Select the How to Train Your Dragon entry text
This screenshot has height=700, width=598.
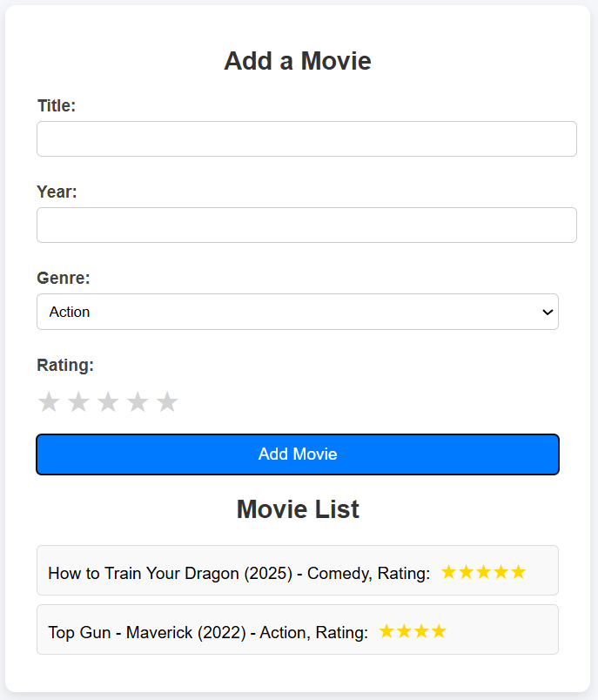coord(239,573)
